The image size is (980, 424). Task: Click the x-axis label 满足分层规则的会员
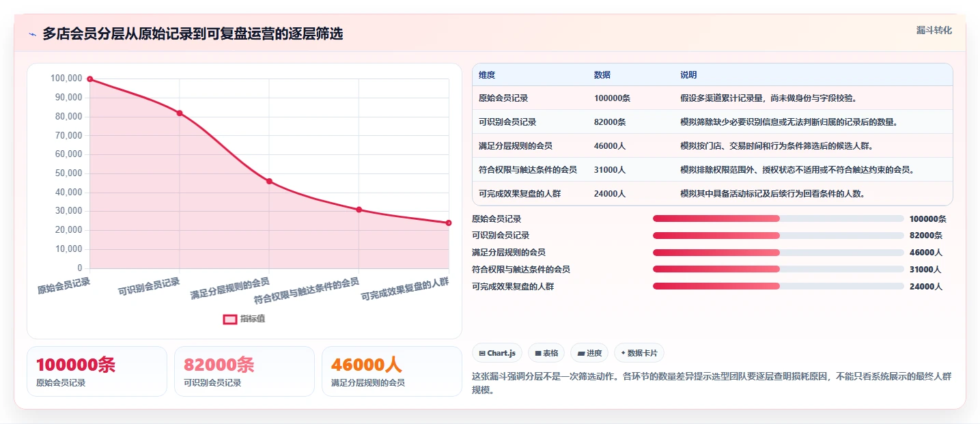pyautogui.click(x=230, y=289)
